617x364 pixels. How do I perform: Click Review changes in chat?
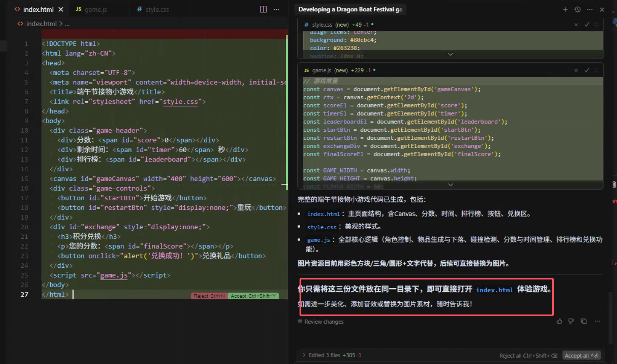321,322
